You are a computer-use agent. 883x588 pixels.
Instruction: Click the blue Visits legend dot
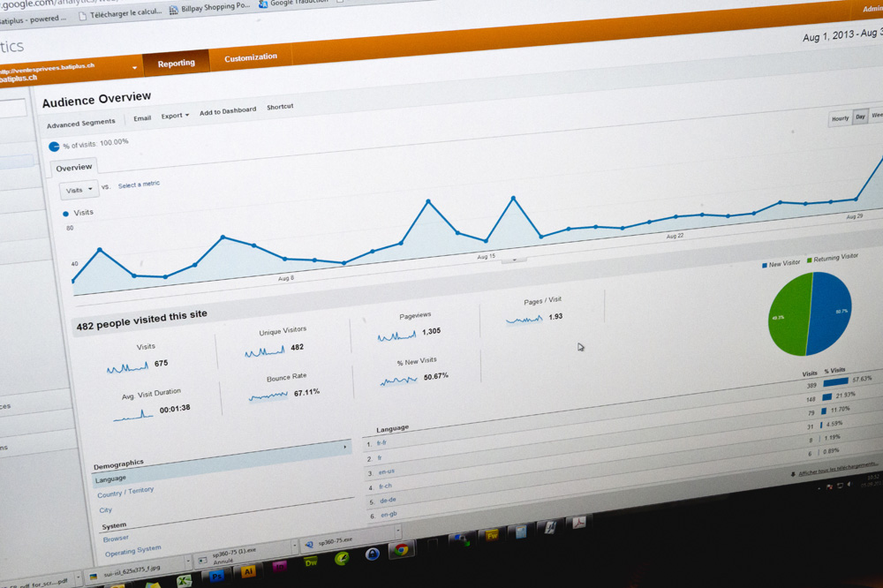pos(65,214)
